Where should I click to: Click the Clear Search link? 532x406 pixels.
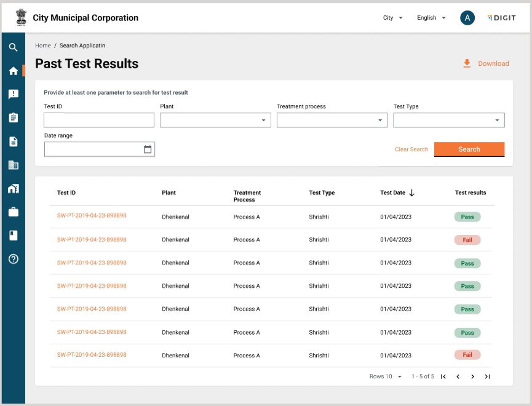(411, 149)
